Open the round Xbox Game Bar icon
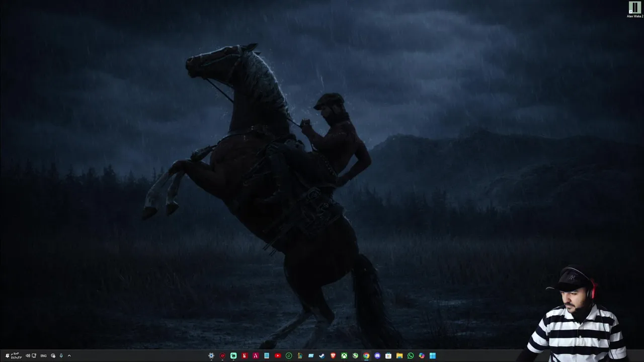The image size is (644, 362). [x=355, y=355]
